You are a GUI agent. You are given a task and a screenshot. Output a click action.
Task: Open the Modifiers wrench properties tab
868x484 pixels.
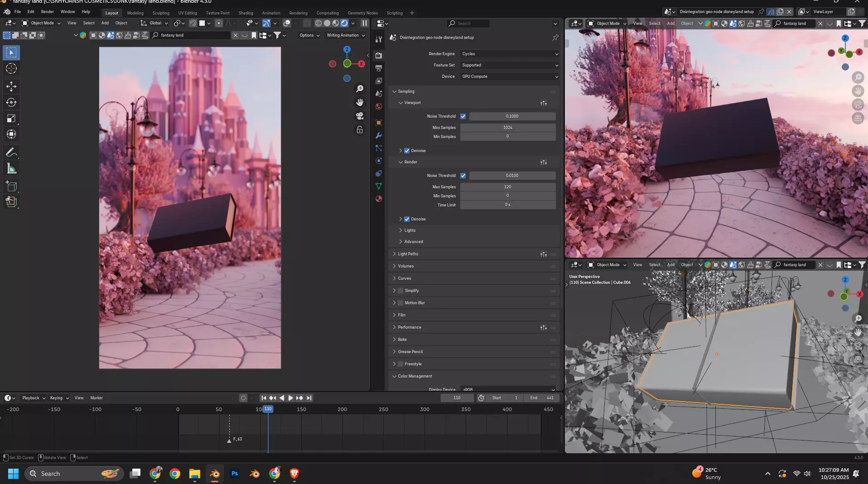pyautogui.click(x=379, y=135)
